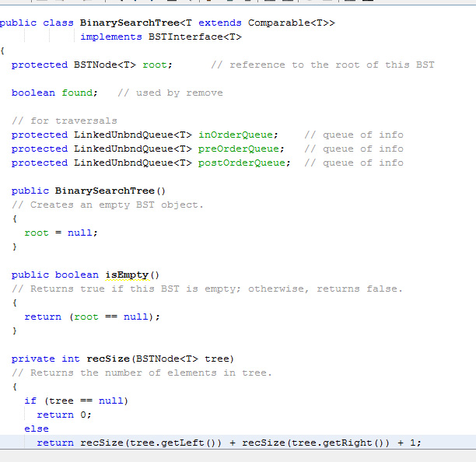Image resolution: width=476 pixels, height=462 pixels.
Task: Click the 'BSTInterface<T>' interface name
Action: coord(195,37)
